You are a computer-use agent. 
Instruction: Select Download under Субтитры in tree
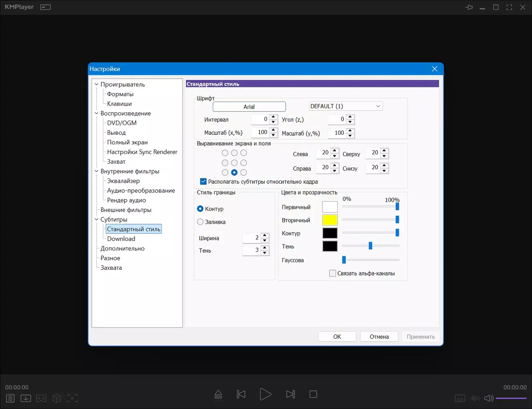(121, 239)
